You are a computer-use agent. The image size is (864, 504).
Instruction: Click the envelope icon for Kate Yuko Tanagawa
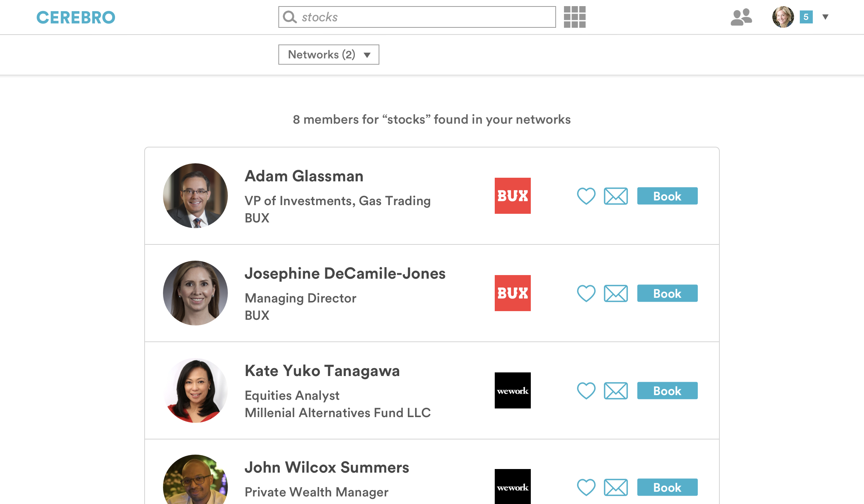pyautogui.click(x=616, y=391)
